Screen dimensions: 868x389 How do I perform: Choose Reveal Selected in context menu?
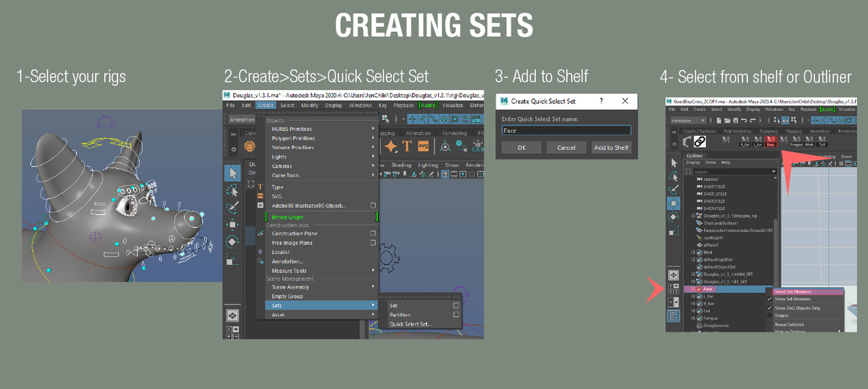pos(789,325)
